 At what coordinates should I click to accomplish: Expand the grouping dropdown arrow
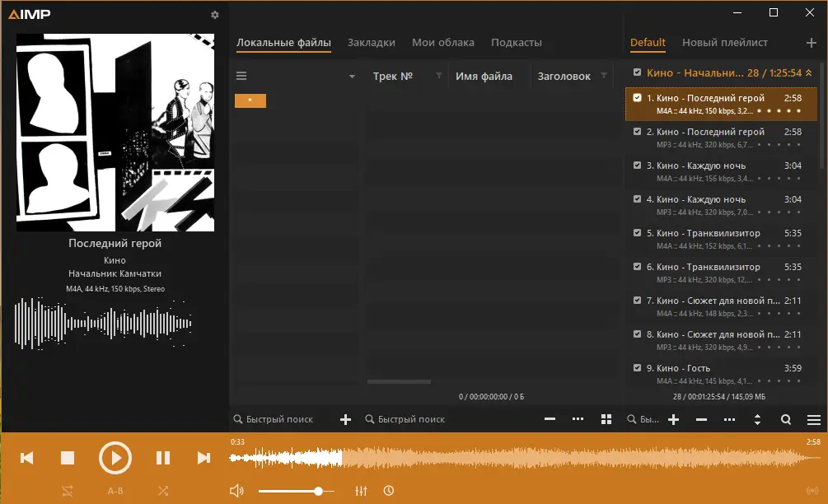point(352,77)
